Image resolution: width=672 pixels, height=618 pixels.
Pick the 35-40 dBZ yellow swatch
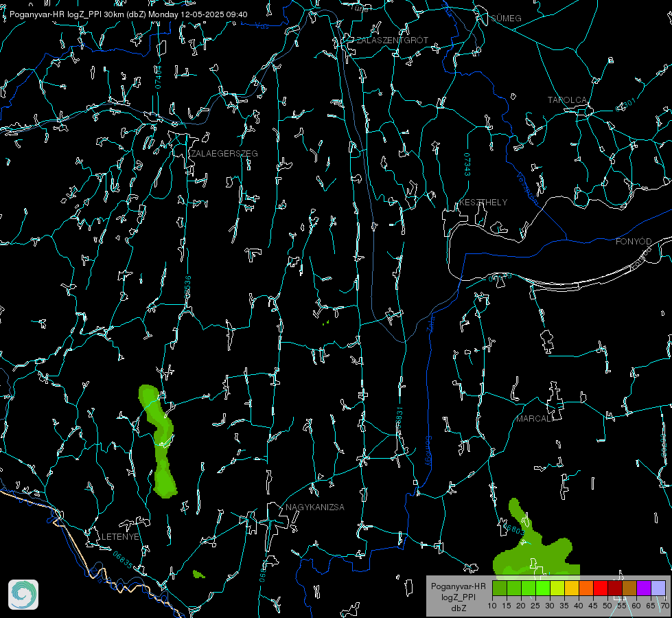[572, 588]
